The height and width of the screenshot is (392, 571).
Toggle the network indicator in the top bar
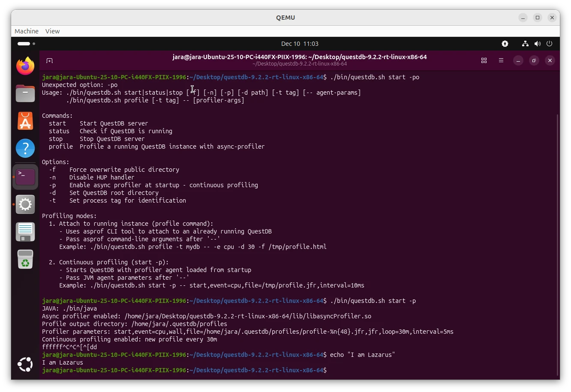pos(525,44)
